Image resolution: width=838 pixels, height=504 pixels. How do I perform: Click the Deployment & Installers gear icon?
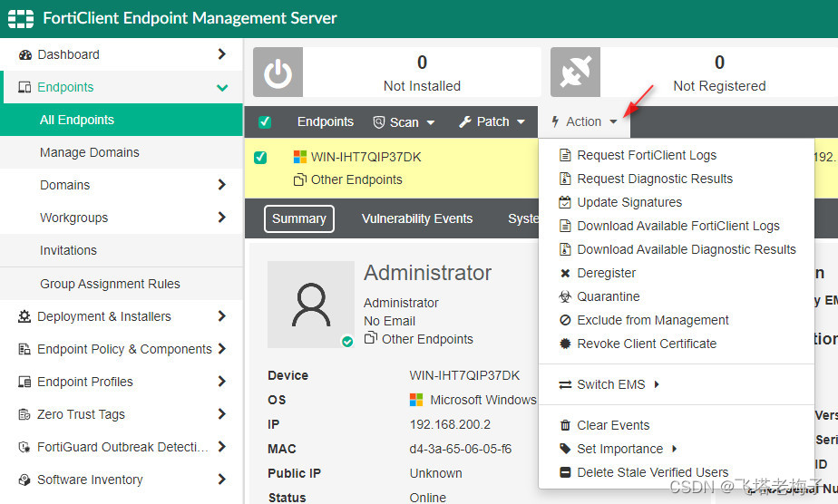point(24,316)
